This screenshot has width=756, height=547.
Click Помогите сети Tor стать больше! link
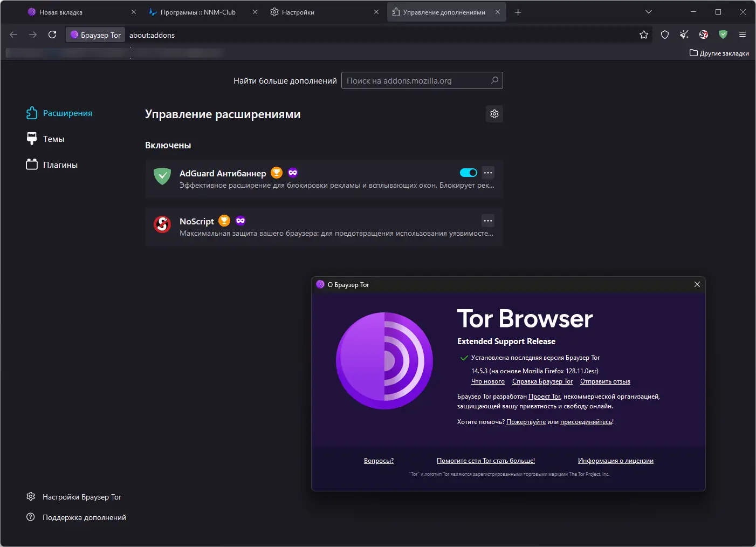tap(486, 461)
